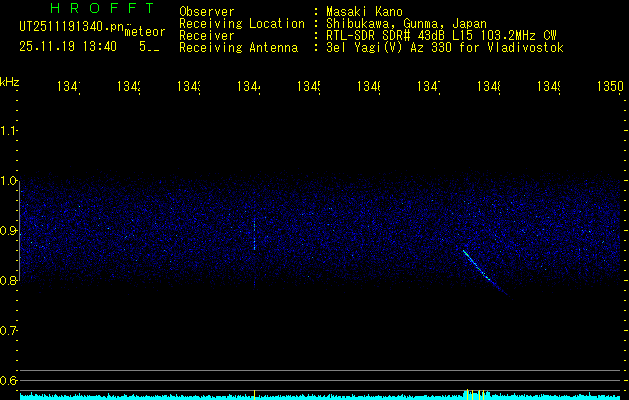Click the RTL-SDR receiver description line
This screenshot has width=629, height=400.
(x=440, y=35)
